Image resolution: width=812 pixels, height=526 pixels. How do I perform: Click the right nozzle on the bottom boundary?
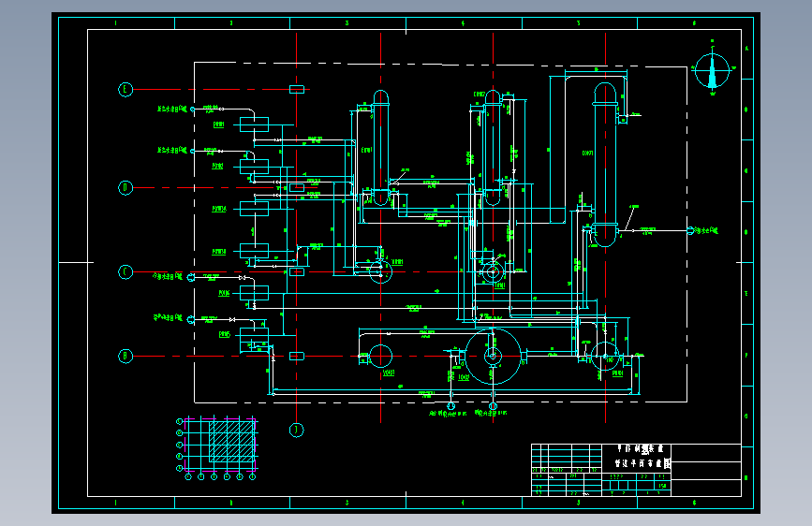coord(493,406)
